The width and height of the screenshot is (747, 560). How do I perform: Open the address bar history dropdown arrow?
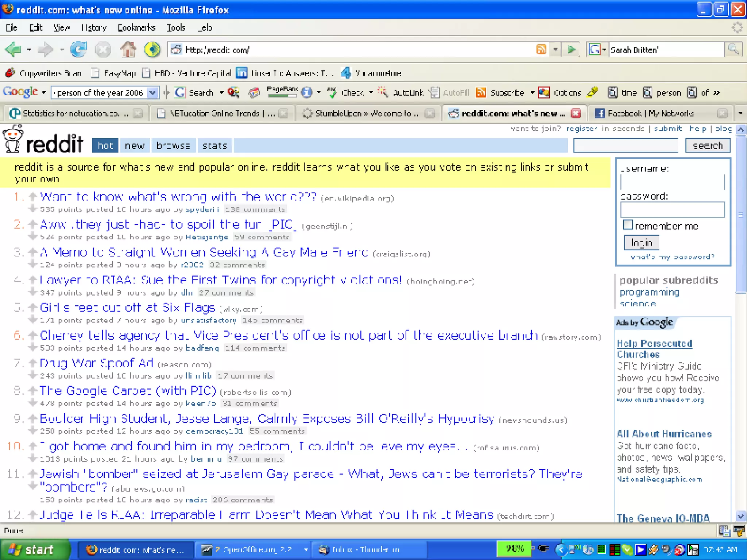(555, 49)
